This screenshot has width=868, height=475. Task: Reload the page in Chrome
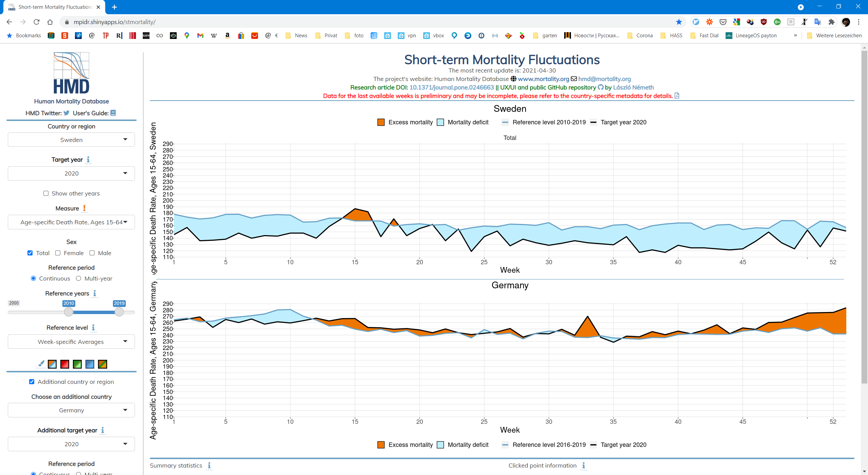tap(37, 22)
